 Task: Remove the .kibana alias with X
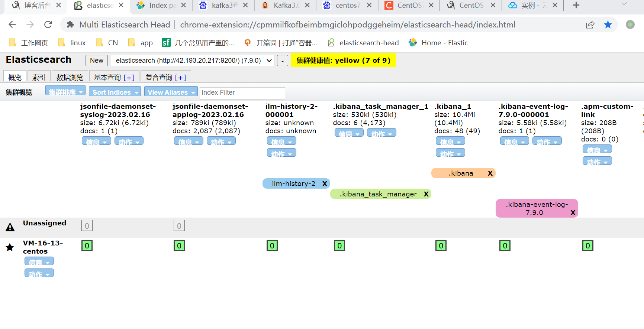[490, 173]
